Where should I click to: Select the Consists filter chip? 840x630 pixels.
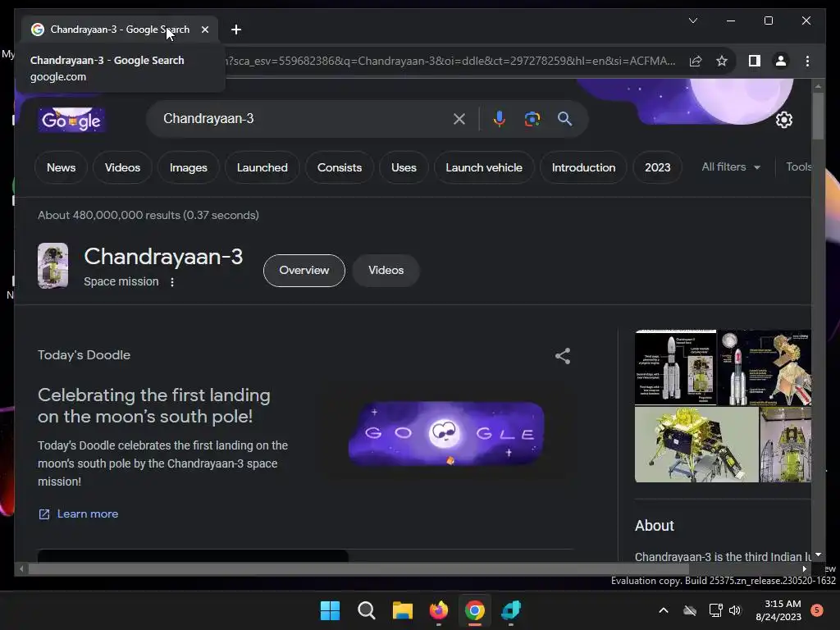[340, 167]
